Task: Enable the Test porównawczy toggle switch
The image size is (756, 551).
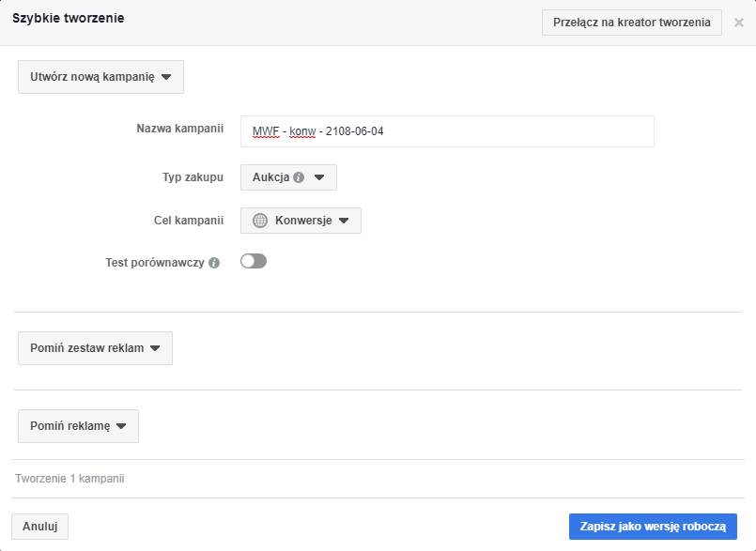Action: [x=254, y=262]
